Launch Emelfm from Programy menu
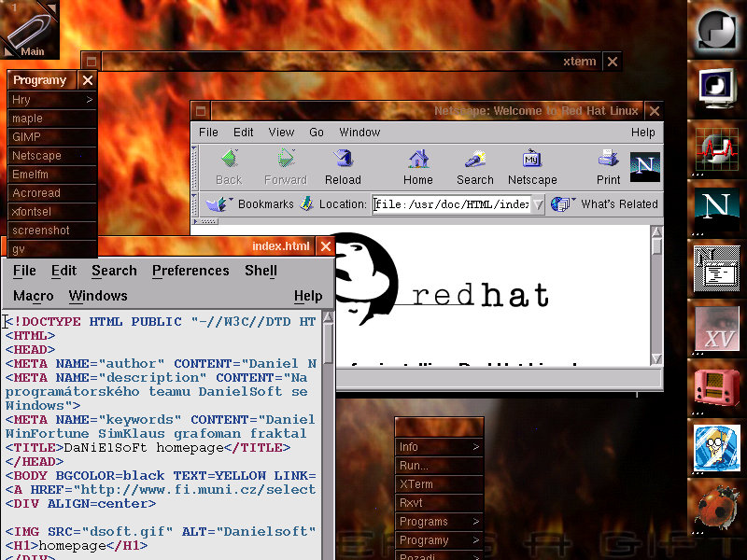747x560 pixels. 52,175
